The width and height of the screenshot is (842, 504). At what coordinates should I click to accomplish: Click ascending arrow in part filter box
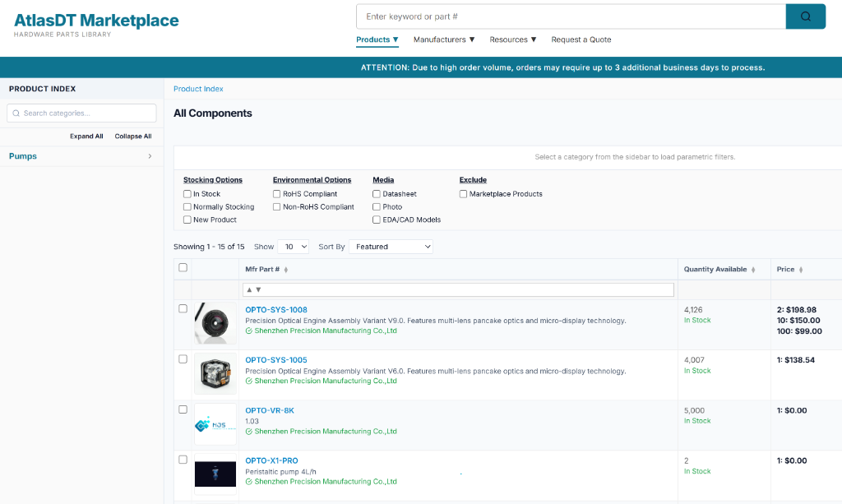point(249,290)
